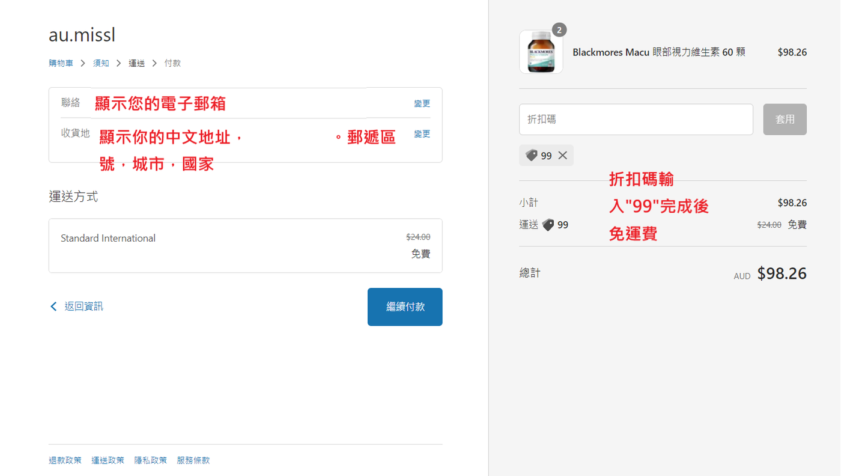Click the back arrow icon beside 返回資訊

53,307
